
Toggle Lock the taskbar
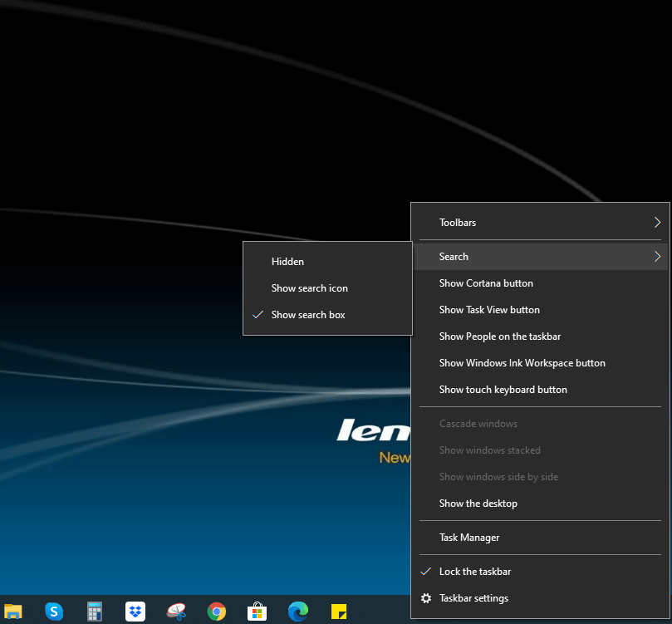tap(540, 572)
